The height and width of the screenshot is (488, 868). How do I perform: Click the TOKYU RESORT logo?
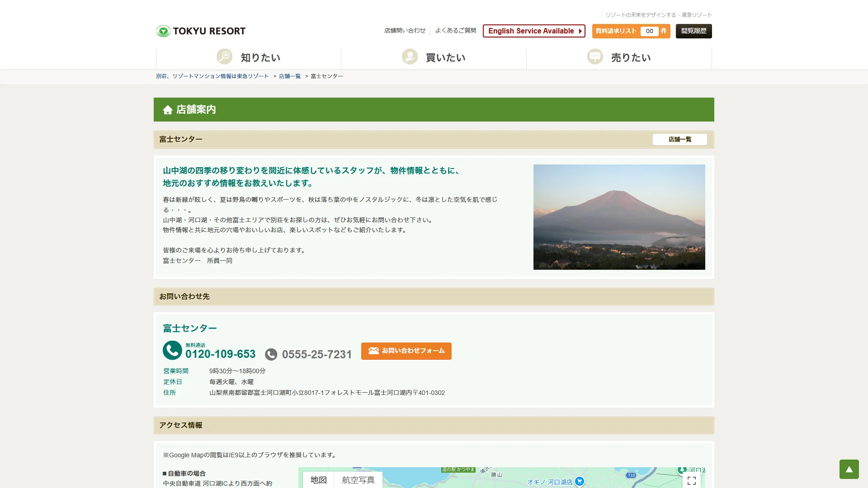[x=201, y=31]
